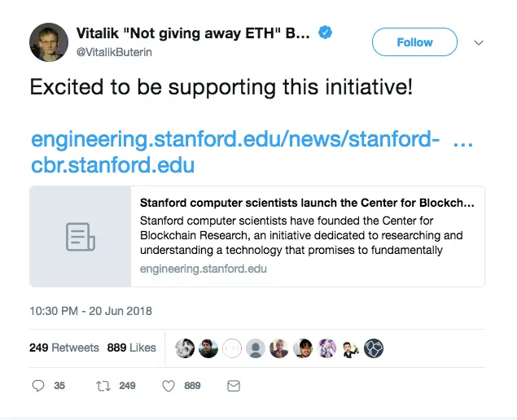
Task: Click the grey default liker avatar
Action: (256, 348)
